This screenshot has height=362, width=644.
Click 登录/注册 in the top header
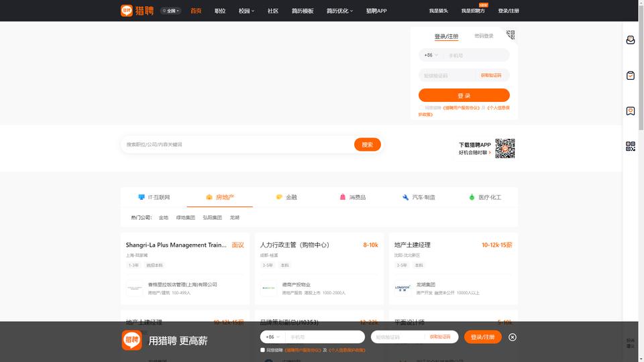click(508, 11)
